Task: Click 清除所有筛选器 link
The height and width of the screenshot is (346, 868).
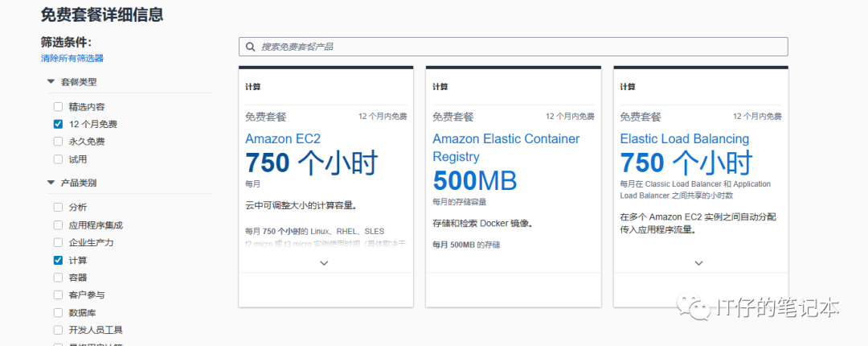Action: [x=72, y=58]
